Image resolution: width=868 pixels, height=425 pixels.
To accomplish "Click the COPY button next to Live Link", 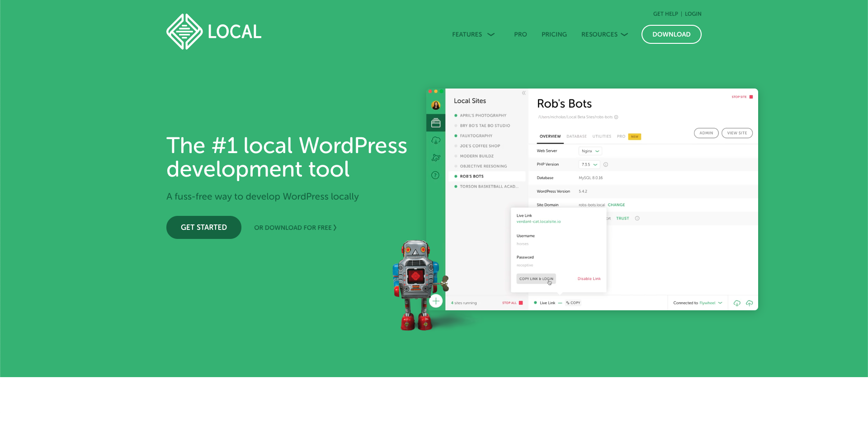I will pyautogui.click(x=573, y=303).
